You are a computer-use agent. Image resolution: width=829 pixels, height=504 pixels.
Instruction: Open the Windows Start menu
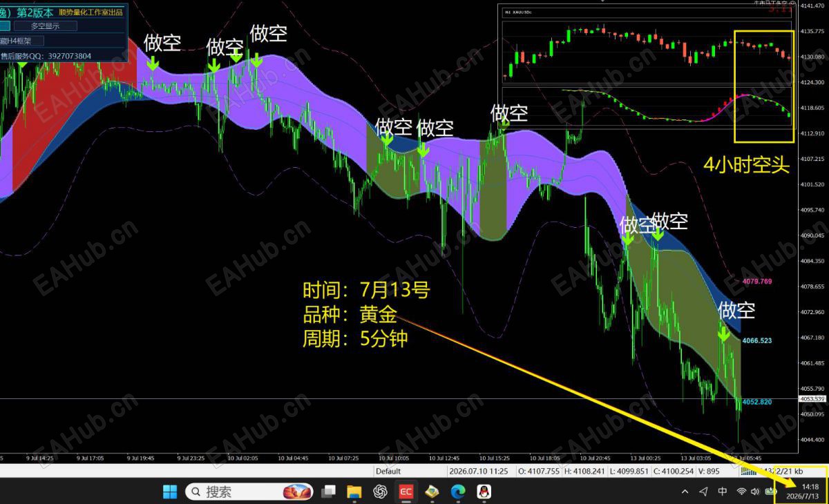click(x=170, y=492)
